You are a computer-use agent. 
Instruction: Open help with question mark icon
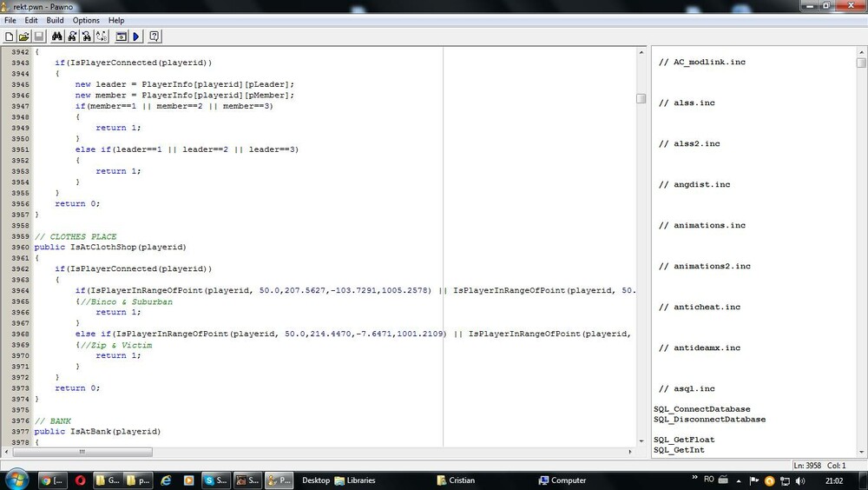155,36
